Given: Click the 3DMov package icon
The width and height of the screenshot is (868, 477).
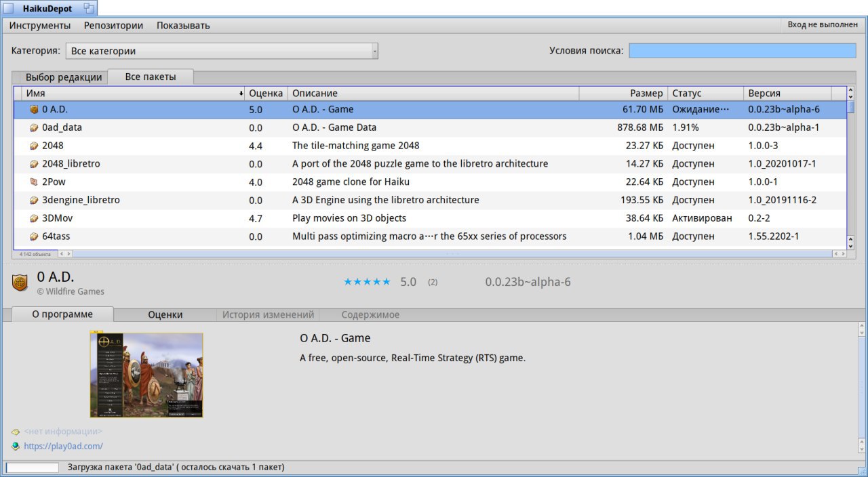Looking at the screenshot, I should pyautogui.click(x=34, y=219).
